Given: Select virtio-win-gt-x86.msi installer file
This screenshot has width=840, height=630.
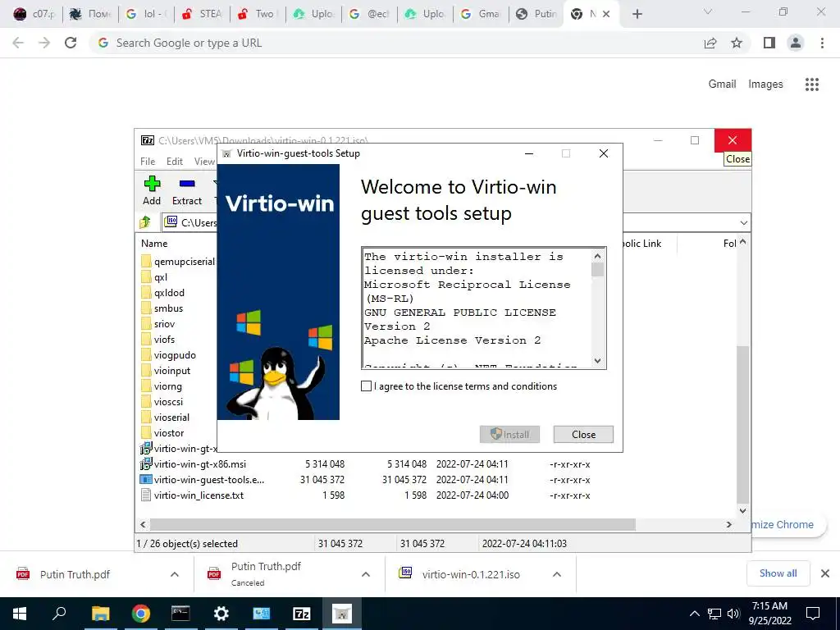Looking at the screenshot, I should 194,464.
